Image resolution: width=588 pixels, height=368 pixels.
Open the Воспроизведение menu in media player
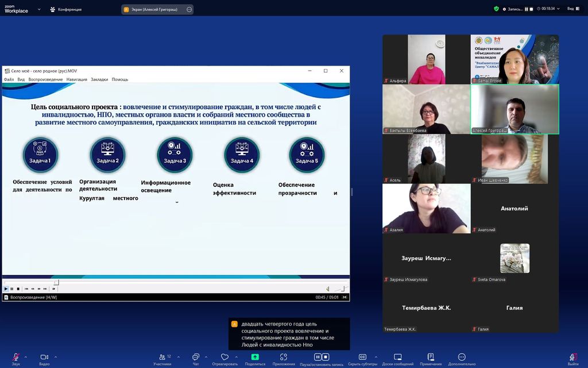pos(45,79)
